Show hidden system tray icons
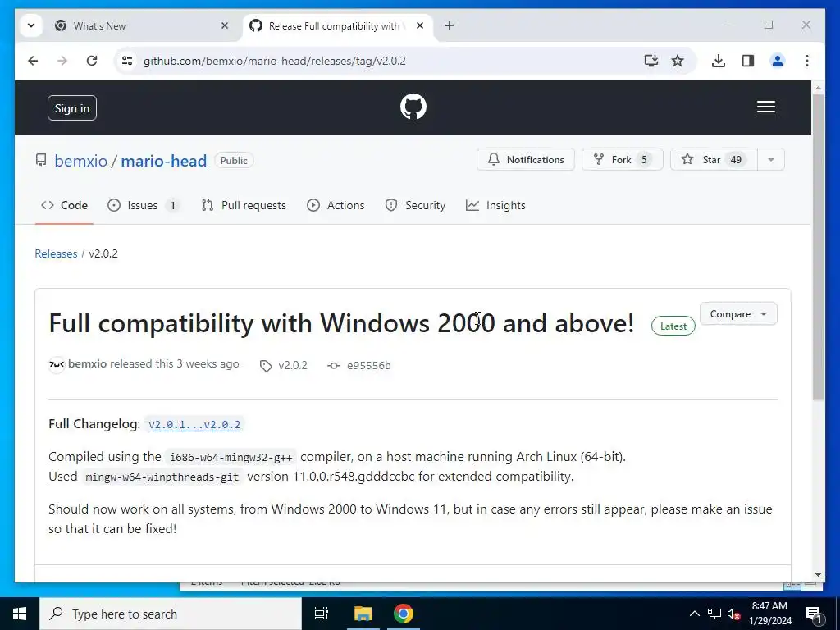The image size is (840, 630). [x=694, y=614]
